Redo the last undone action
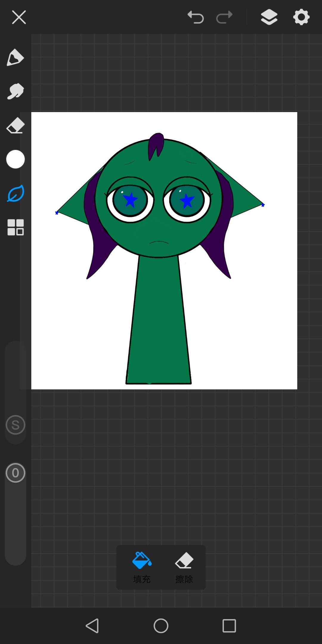This screenshot has height=644, width=322. pyautogui.click(x=224, y=17)
